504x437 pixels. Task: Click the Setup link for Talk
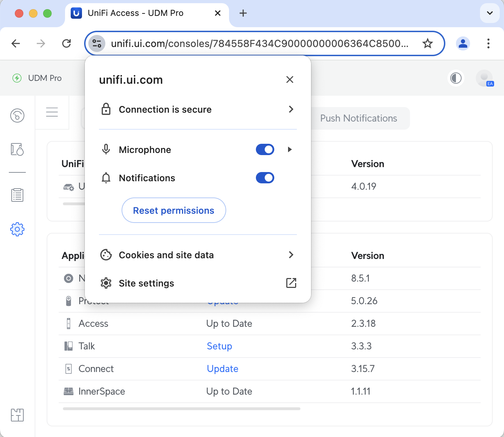pyautogui.click(x=219, y=346)
